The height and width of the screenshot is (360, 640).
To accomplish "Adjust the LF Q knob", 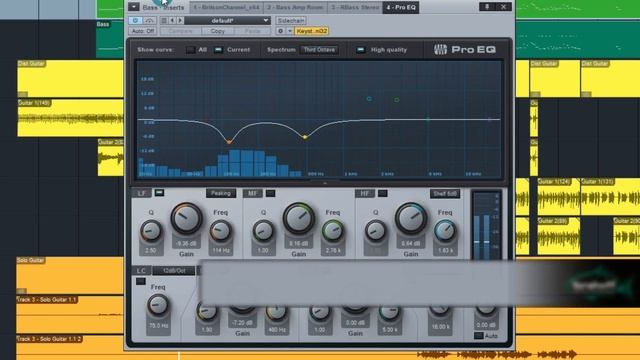I will [151, 231].
